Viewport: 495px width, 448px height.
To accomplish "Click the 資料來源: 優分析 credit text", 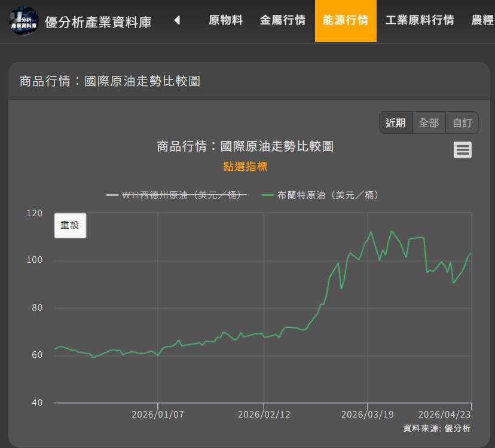I will [x=436, y=428].
